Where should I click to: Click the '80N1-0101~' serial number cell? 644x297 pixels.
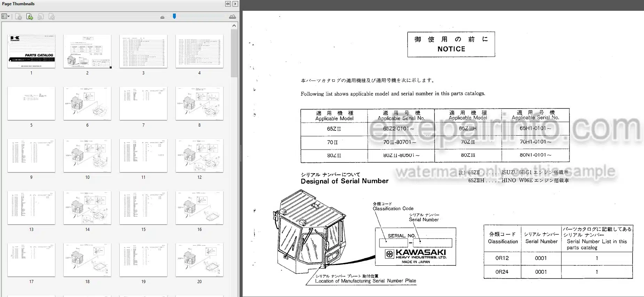coord(535,155)
